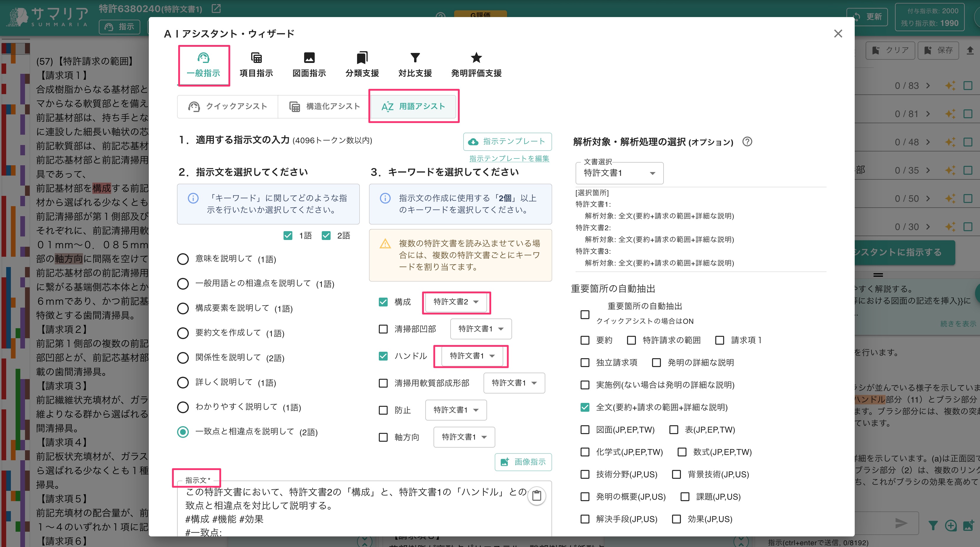
Task: Open the 文書選択 dropdown
Action: point(619,174)
